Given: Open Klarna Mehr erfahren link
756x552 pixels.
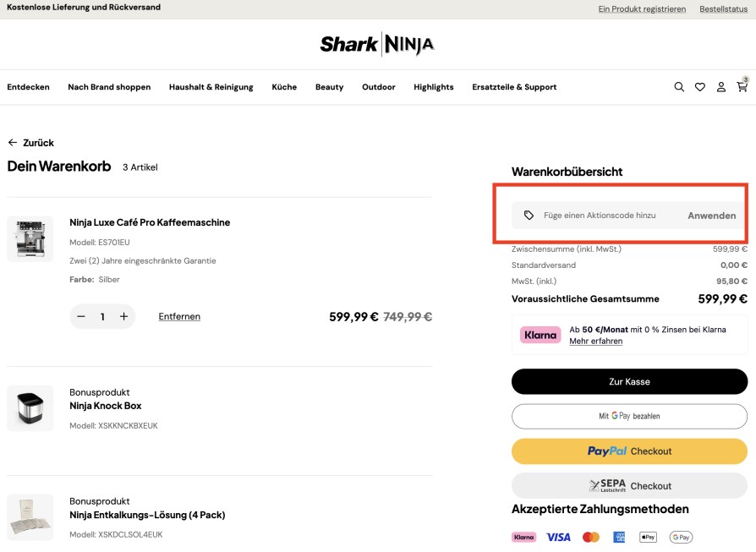Looking at the screenshot, I should pos(595,341).
